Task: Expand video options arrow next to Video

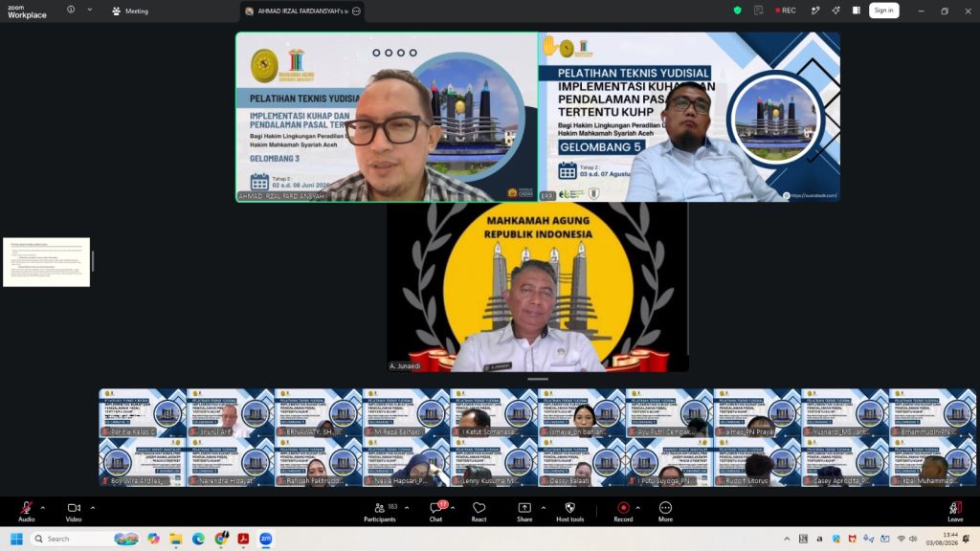Action: pyautogui.click(x=93, y=508)
